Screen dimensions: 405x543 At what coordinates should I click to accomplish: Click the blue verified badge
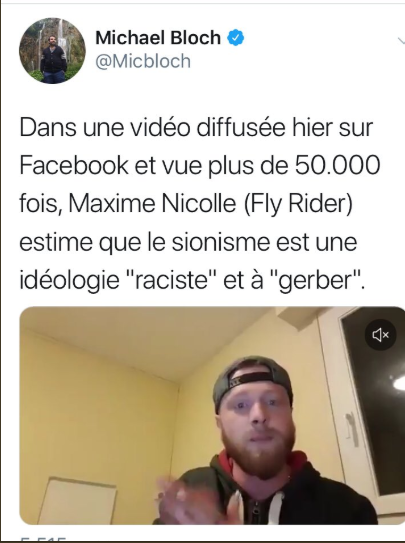[235, 38]
